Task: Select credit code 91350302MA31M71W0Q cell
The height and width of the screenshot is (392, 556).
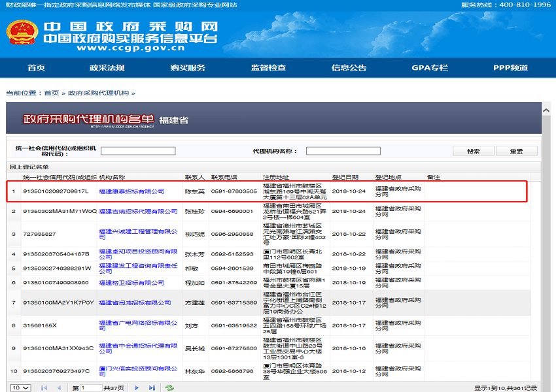Action: tap(60, 212)
